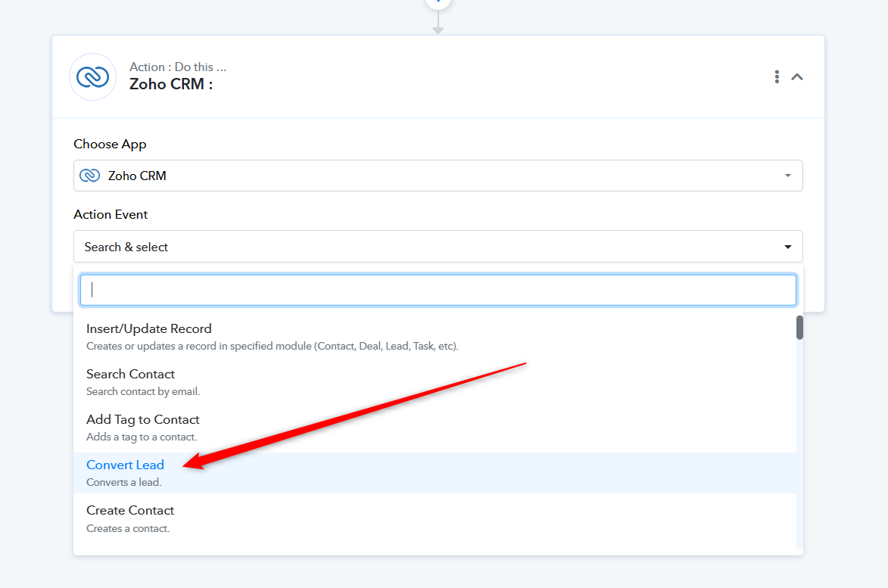Choose Convert Lead action event
Image resolution: width=888 pixels, height=588 pixels.
435,473
